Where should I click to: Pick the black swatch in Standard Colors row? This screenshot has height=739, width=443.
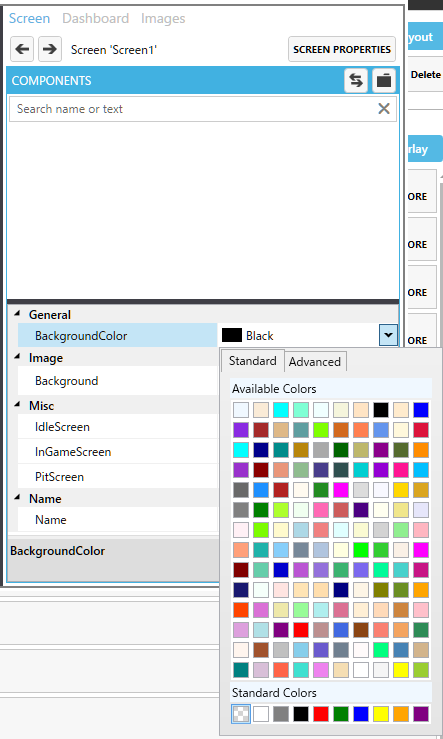pos(301,714)
